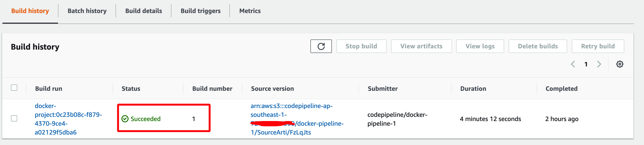Go to next page arrow
Image resolution: width=644 pixels, height=145 pixels.
click(599, 64)
